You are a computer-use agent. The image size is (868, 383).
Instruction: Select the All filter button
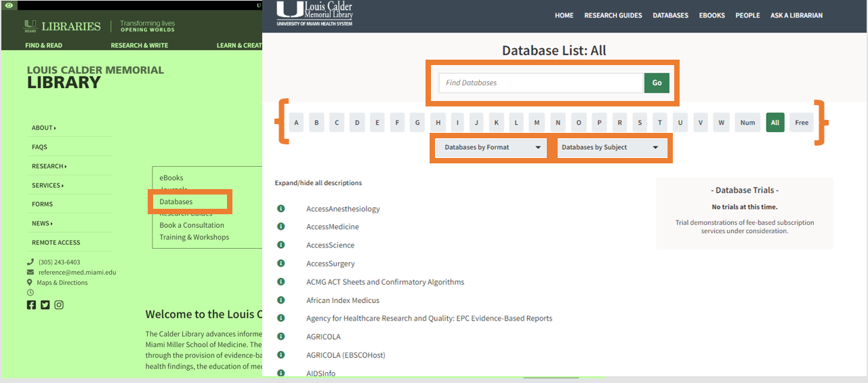(775, 123)
